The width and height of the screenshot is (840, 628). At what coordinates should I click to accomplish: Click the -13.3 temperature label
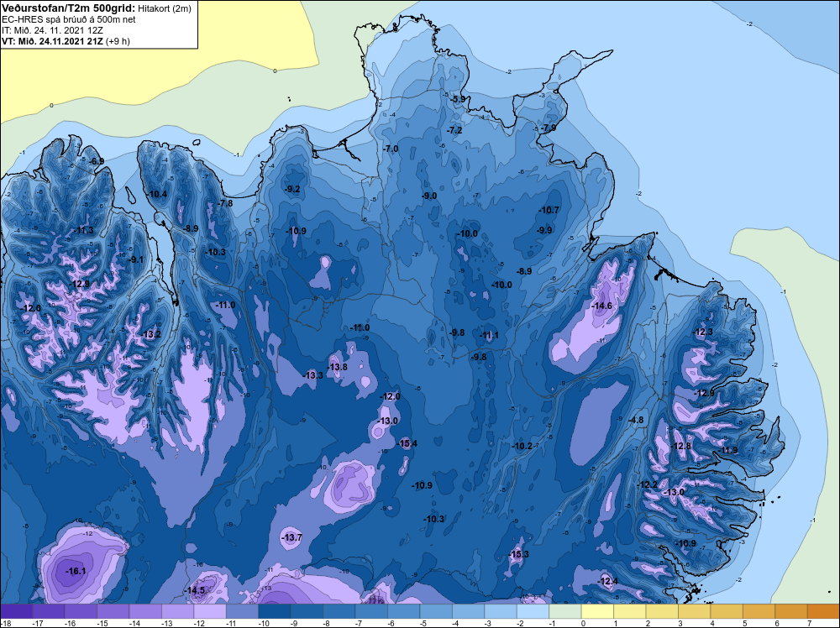[312, 375]
